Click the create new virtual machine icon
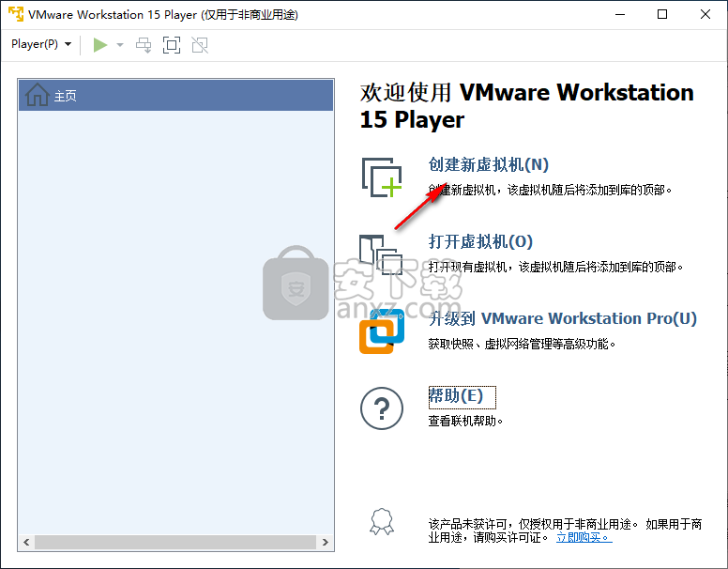 point(382,177)
